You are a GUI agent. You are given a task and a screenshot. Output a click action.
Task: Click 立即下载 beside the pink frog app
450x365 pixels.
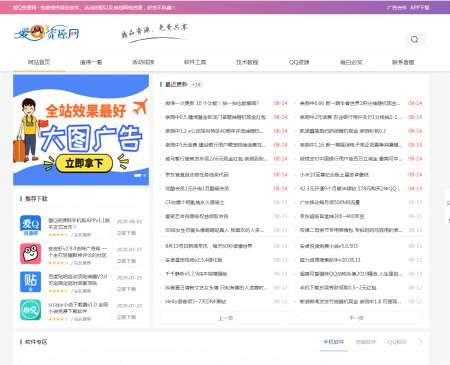[126, 261]
